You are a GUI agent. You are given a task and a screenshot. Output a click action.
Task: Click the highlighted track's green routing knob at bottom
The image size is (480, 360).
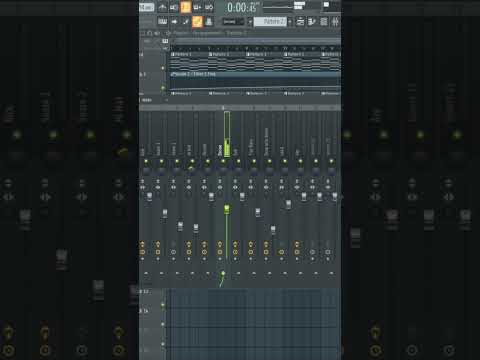tap(223, 274)
